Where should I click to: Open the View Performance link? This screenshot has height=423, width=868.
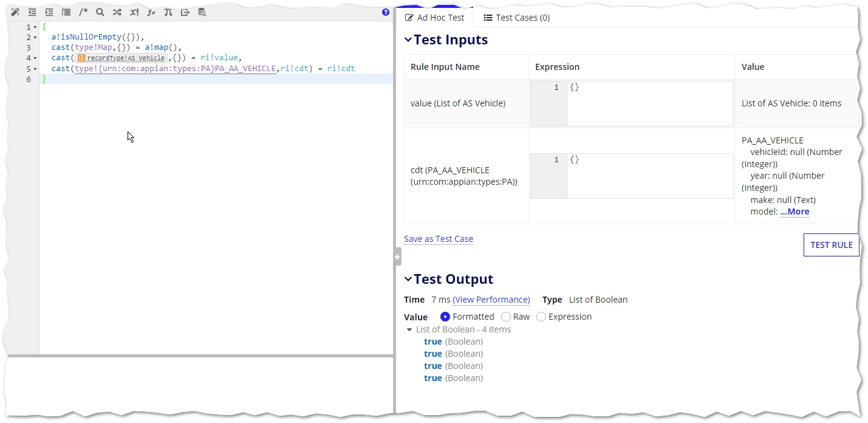491,300
